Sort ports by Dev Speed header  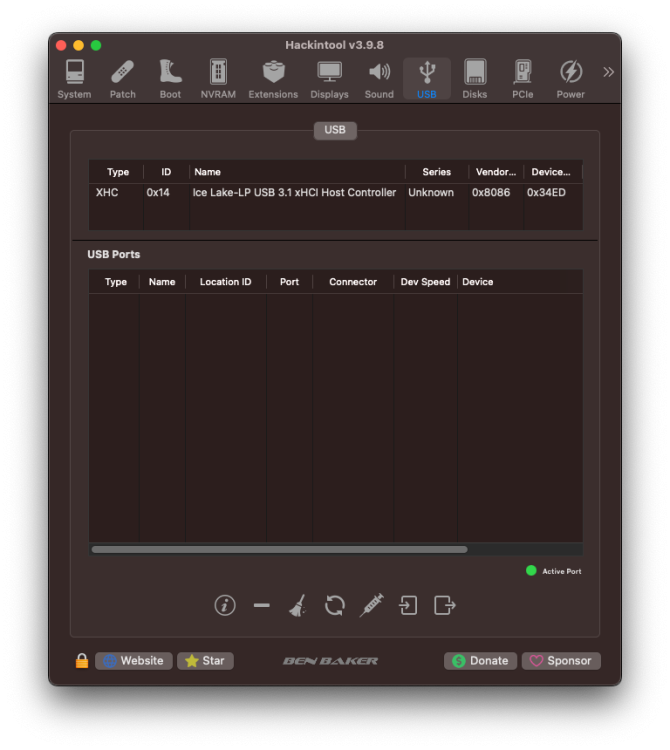pos(425,282)
